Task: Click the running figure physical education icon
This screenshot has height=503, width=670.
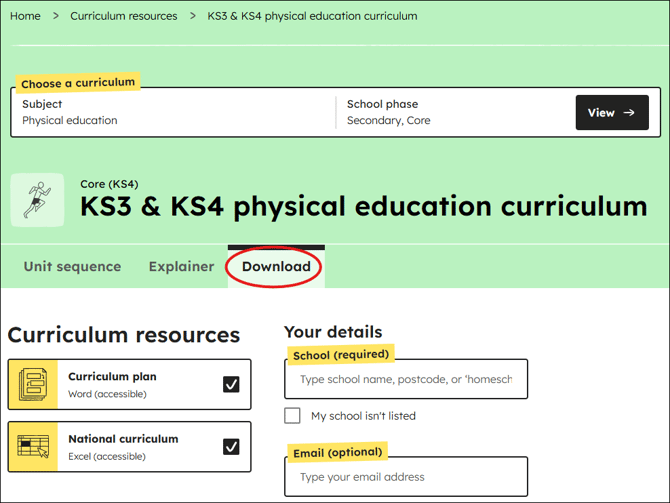Action: tap(37, 200)
